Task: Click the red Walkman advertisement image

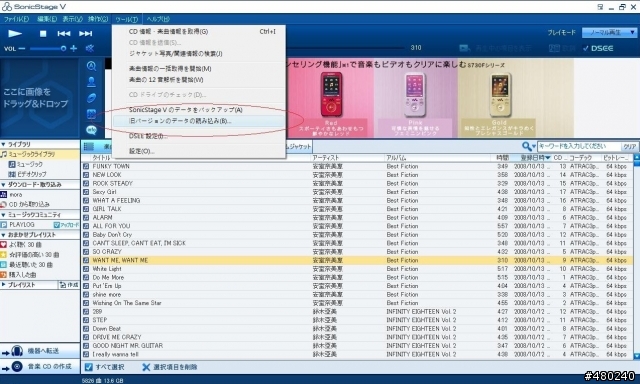Action: tap(331, 98)
